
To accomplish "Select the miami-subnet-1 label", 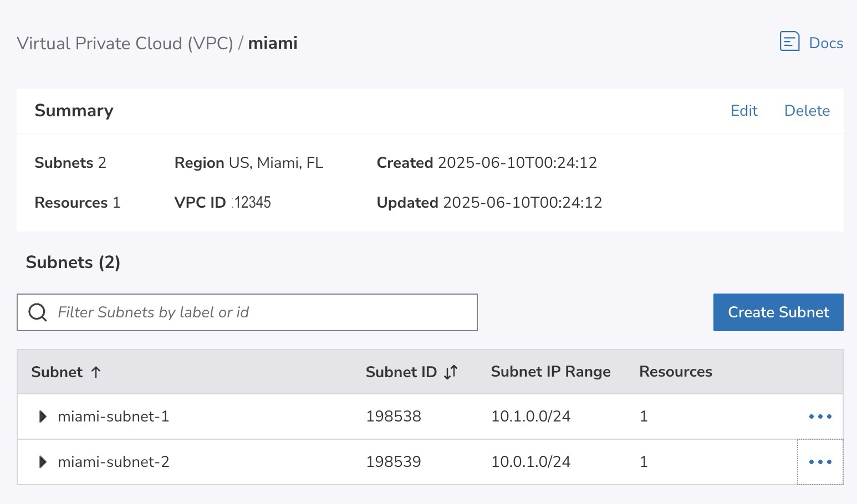I will (x=114, y=416).
